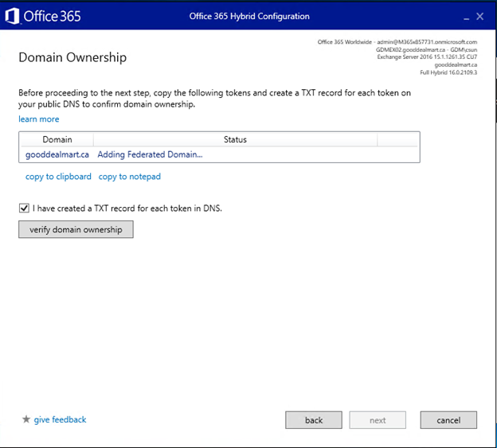The image size is (497, 448).
Task: Click the GDMEX02.gooddealmart.ca server text
Action: 410,49
